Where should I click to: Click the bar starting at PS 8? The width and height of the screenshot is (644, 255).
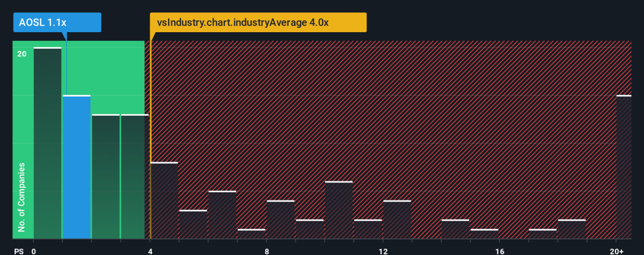tap(281, 220)
